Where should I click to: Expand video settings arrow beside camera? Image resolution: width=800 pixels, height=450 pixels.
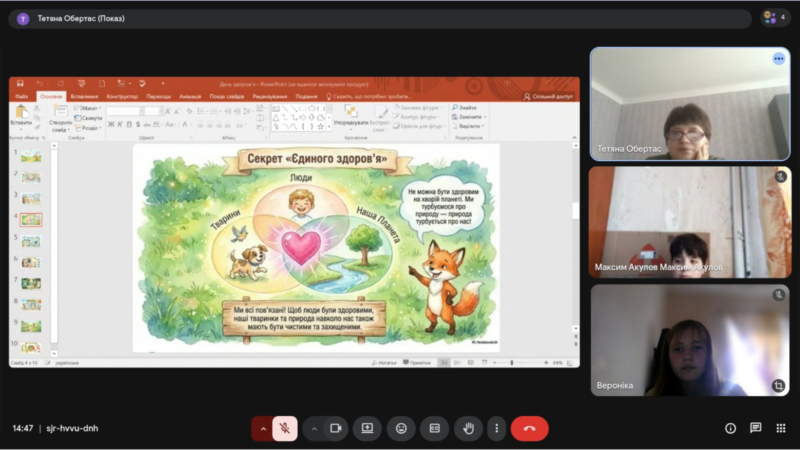click(314, 428)
